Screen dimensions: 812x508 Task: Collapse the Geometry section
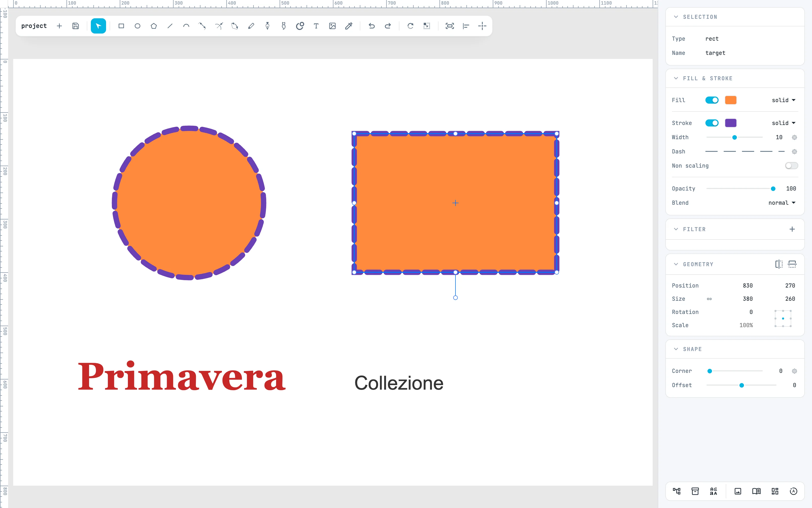676,264
